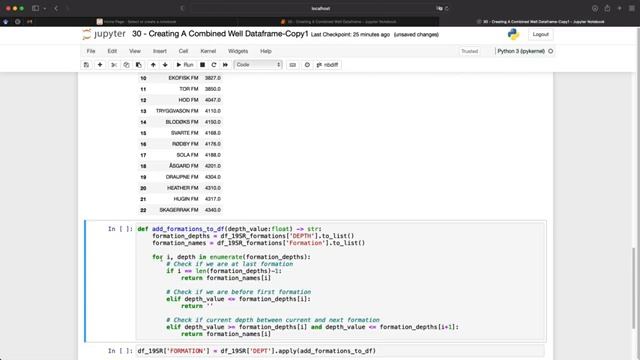Click the Logout button

(540, 35)
